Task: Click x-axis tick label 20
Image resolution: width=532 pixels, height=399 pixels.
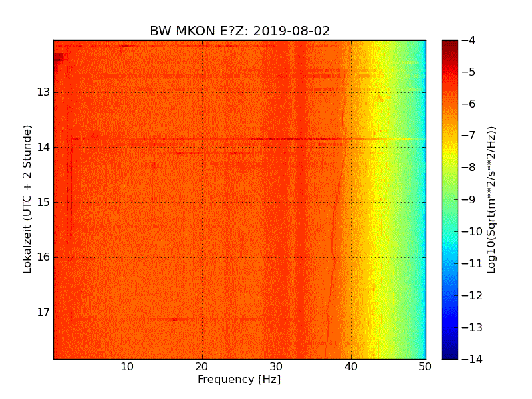Action: click(x=202, y=367)
